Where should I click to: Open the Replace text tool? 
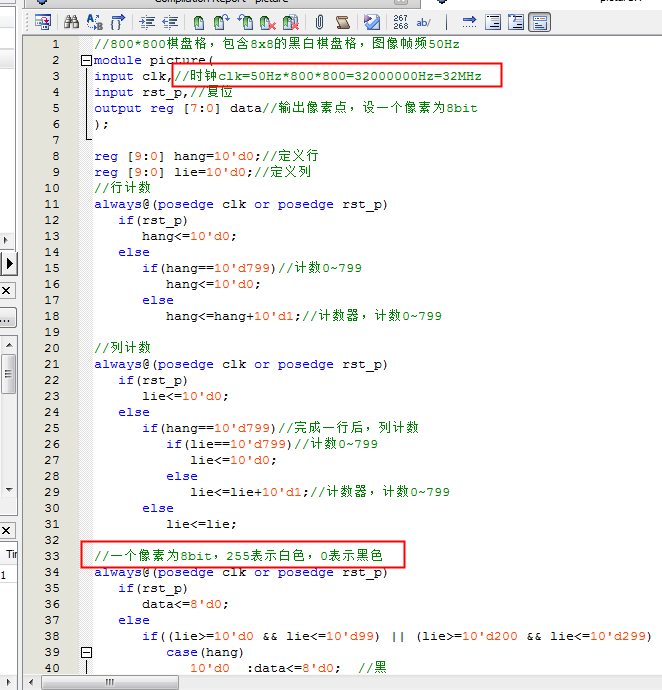click(95, 22)
